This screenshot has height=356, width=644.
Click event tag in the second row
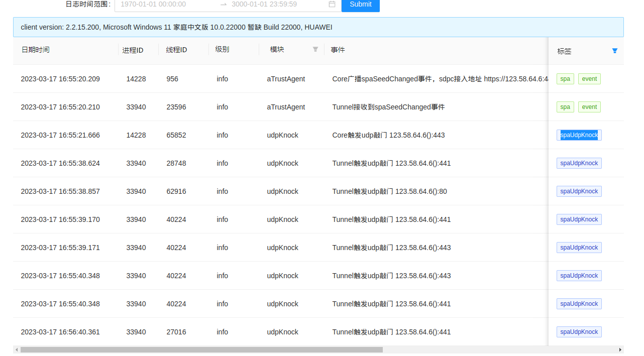tap(589, 107)
